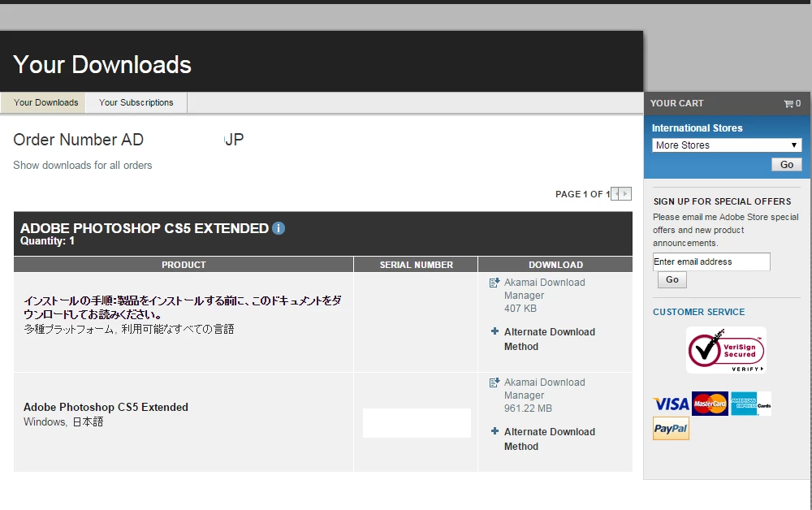The image size is (812, 510).
Task: Click the PayPal logo
Action: tap(671, 428)
